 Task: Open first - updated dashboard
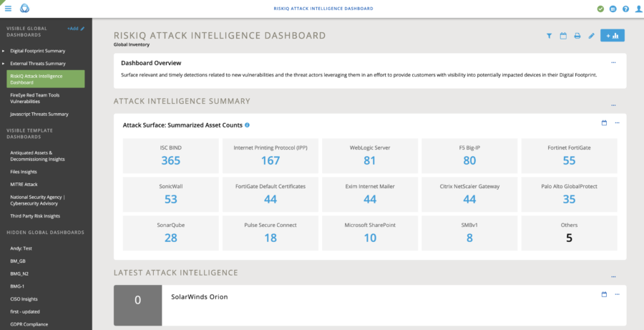(x=25, y=311)
